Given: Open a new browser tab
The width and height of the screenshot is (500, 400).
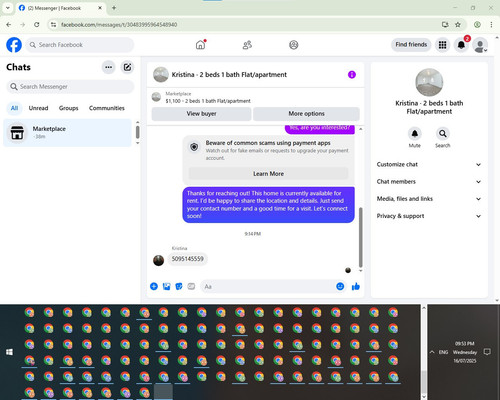Looking at the screenshot, I should [x=114, y=8].
